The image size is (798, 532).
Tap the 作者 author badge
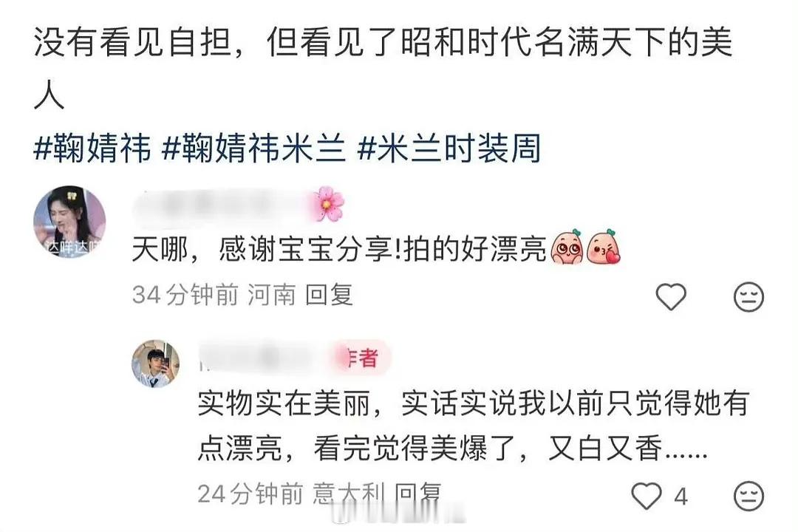pyautogui.click(x=362, y=358)
